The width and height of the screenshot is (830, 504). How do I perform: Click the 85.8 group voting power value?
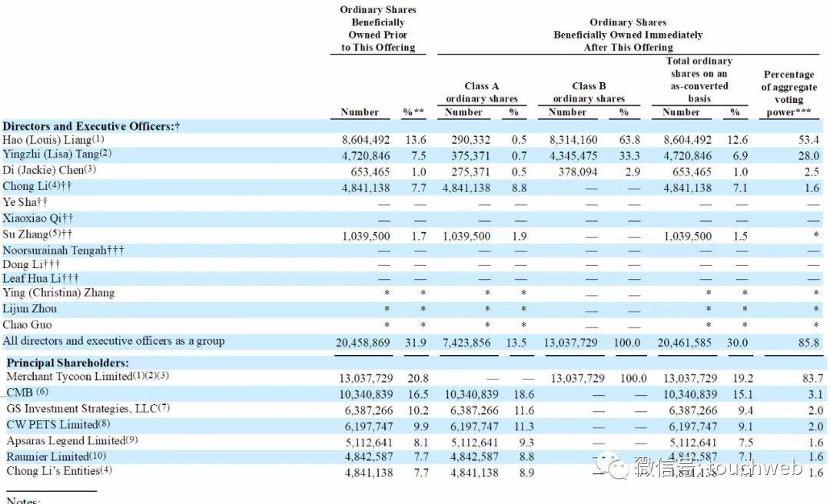[x=808, y=343]
